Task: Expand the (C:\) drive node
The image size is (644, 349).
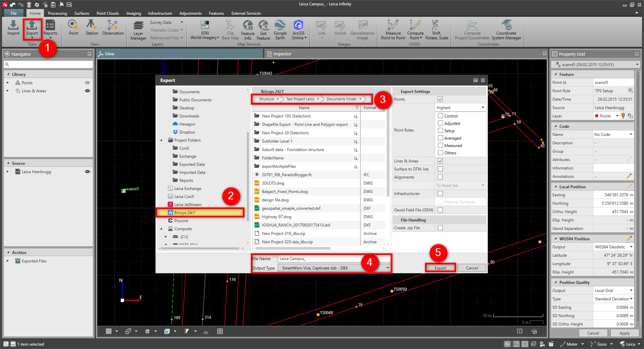Action: point(166,237)
